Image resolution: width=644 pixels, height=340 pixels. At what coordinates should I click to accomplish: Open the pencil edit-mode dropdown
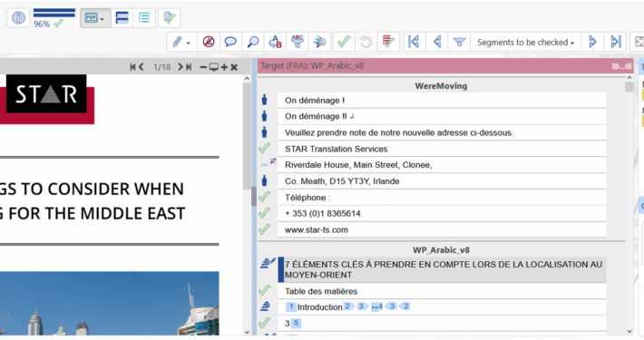click(x=181, y=42)
